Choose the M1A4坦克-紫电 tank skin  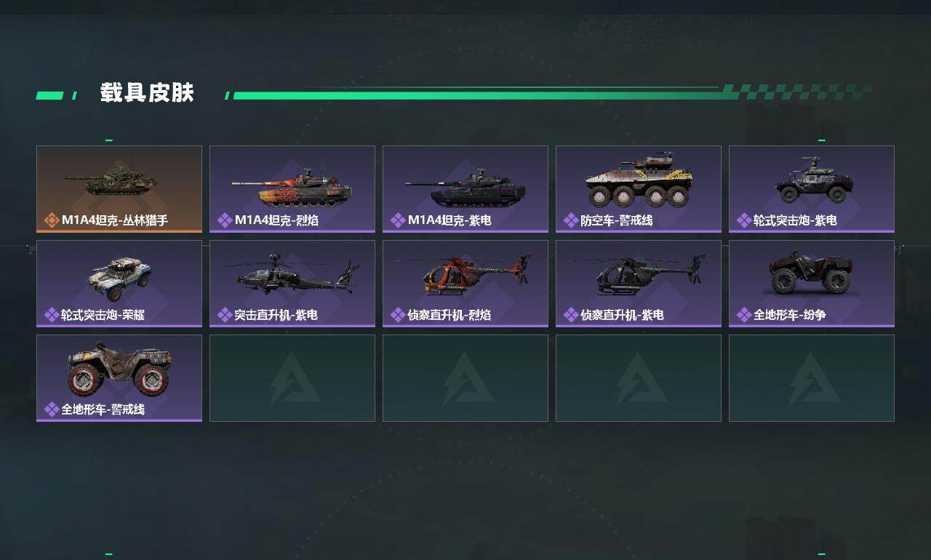tap(465, 189)
